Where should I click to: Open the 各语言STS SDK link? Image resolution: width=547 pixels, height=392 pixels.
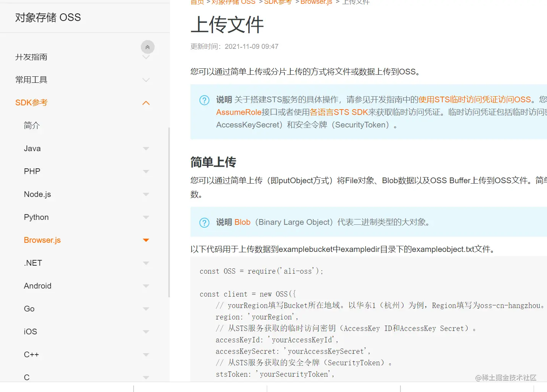(339, 112)
